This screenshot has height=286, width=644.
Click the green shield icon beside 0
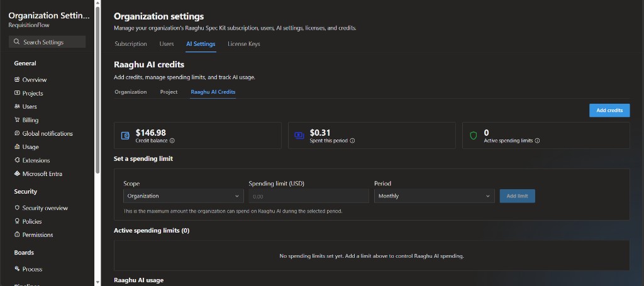pos(474,135)
